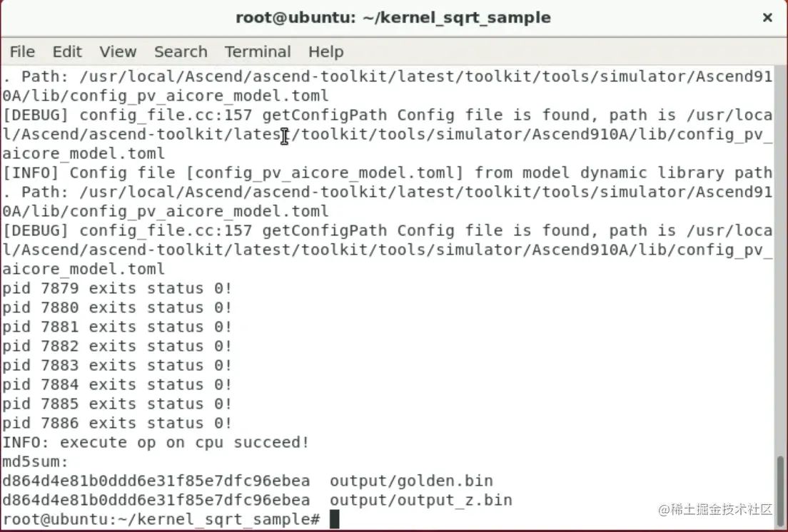Image resolution: width=788 pixels, height=532 pixels.
Task: Click the md5 hash beside output_z.bin
Action: 156,501
